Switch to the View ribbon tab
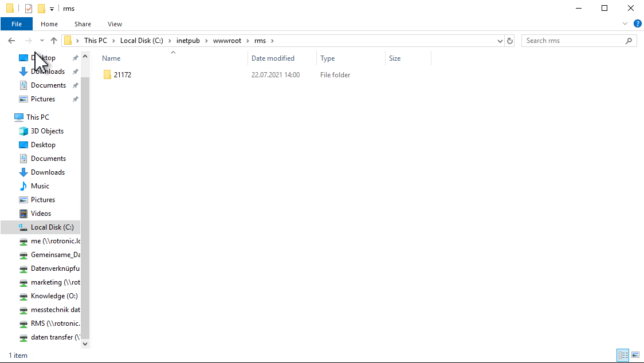The image size is (644, 363). tap(115, 24)
